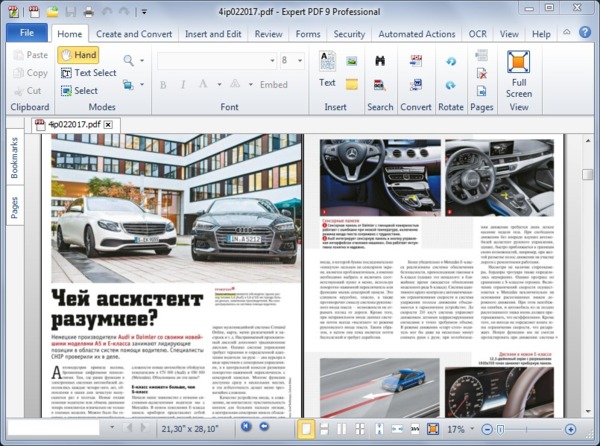Viewport: 600px width, 446px height.
Task: Click the Redo arrow in the quick access toolbar
Action: pyautogui.click(x=124, y=12)
